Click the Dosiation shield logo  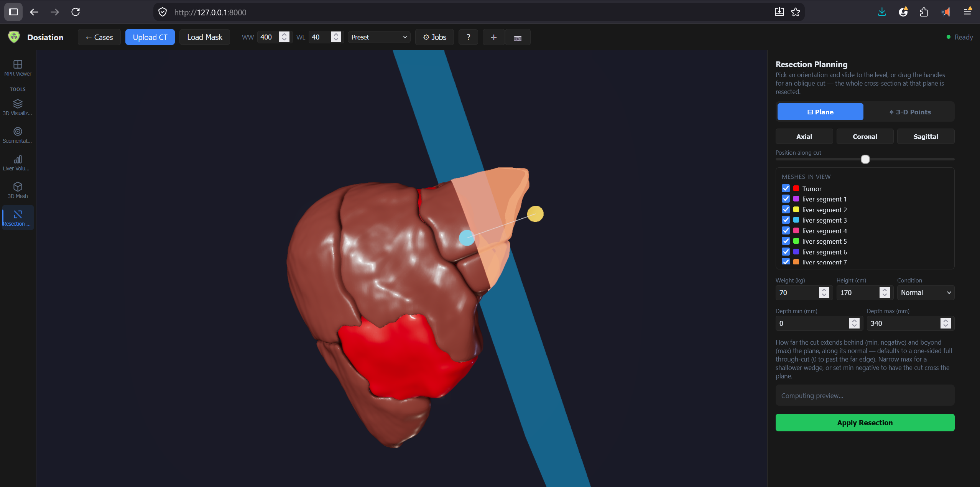[x=14, y=37]
